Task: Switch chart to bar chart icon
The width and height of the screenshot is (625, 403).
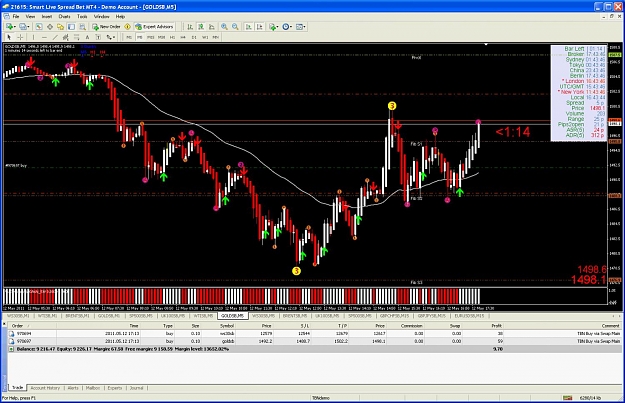Action: (x=190, y=27)
